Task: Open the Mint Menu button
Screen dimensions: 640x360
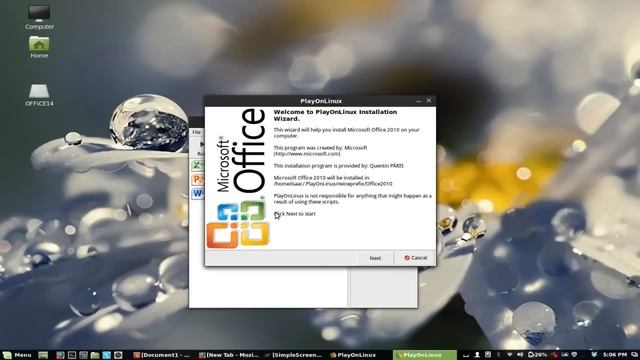Action: [x=17, y=355]
